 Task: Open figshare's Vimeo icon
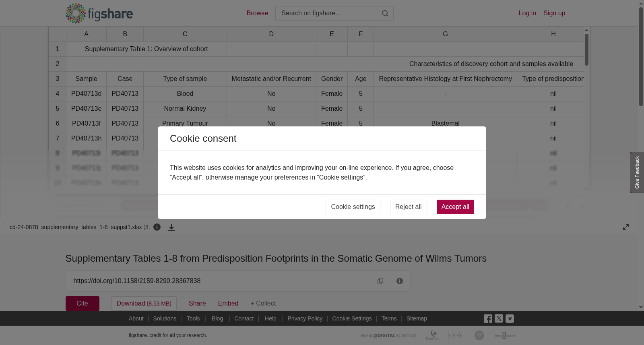pos(510,318)
